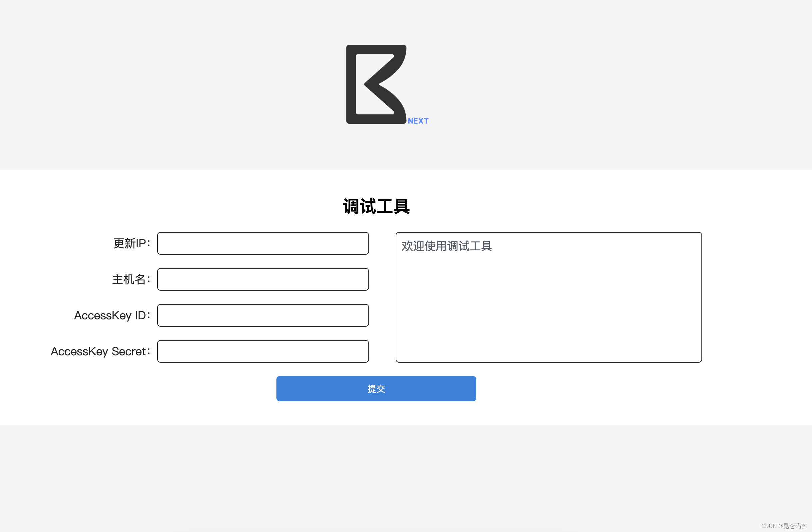Click the 主机名 label
The width and height of the screenshot is (812, 532).
(x=131, y=279)
